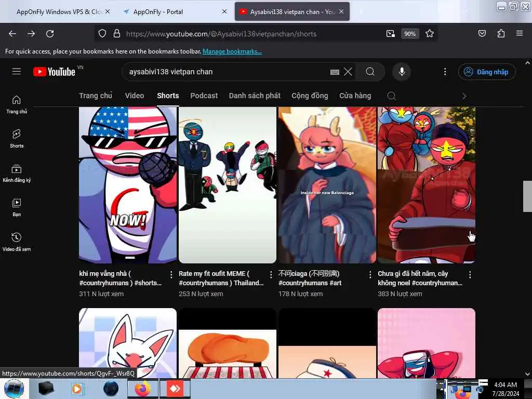Click Manage bookmarks link

[232, 51]
